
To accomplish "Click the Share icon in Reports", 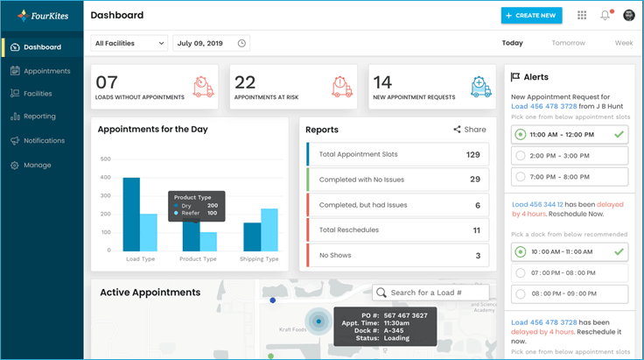I will [458, 130].
